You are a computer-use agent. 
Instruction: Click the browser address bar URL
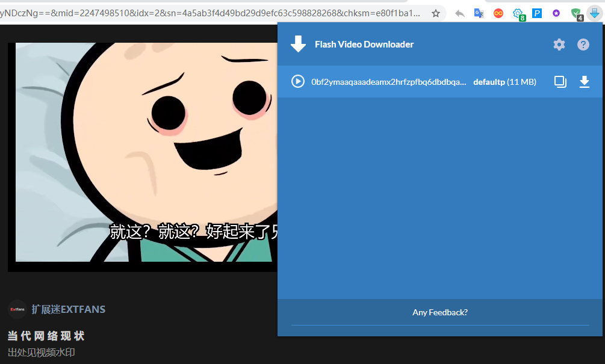[x=210, y=13]
